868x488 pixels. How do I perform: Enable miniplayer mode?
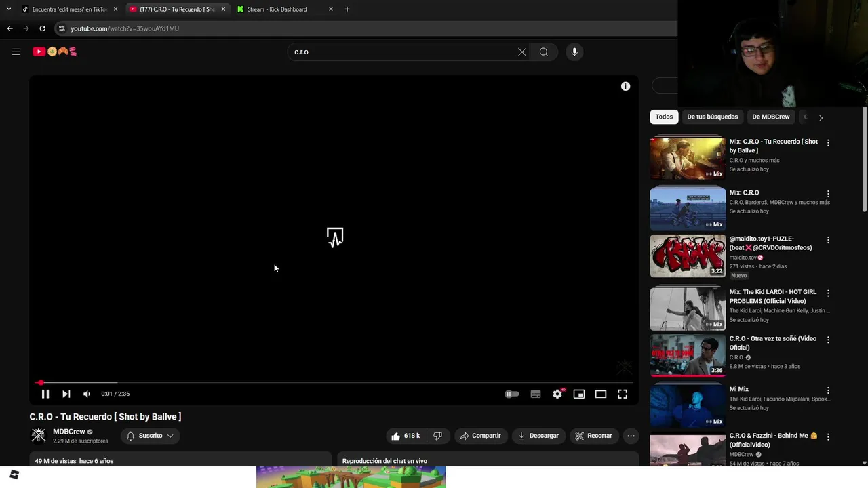coord(579,394)
